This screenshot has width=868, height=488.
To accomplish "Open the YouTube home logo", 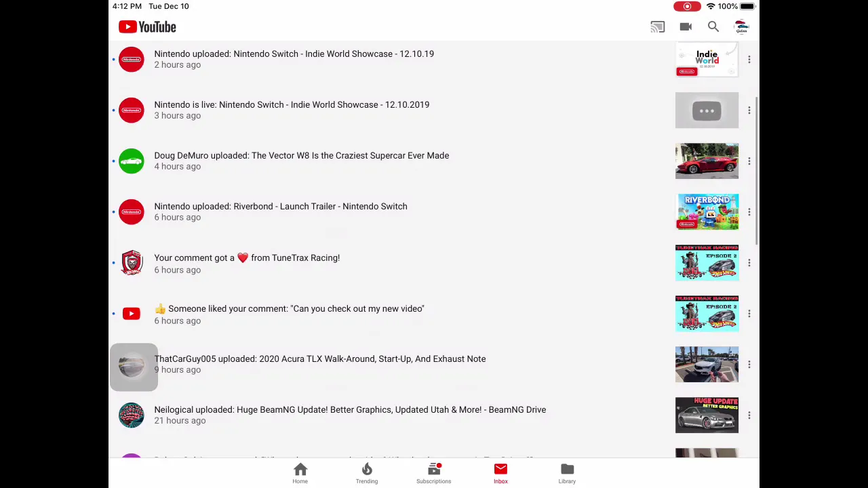I will click(147, 27).
